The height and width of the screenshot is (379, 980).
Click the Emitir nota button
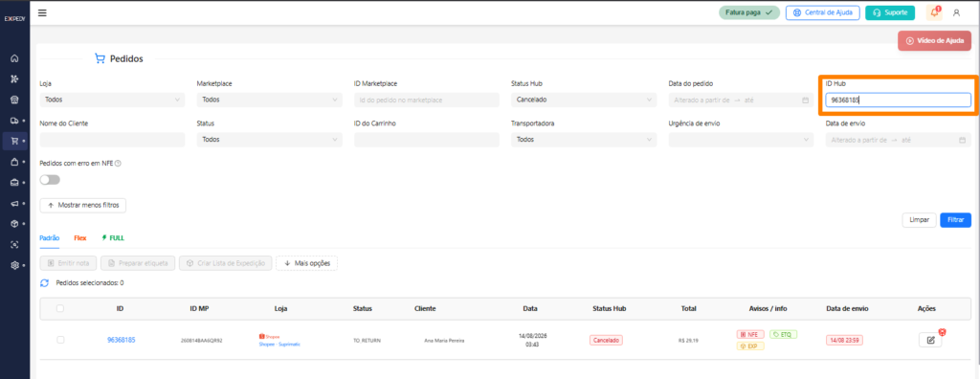pyautogui.click(x=68, y=263)
